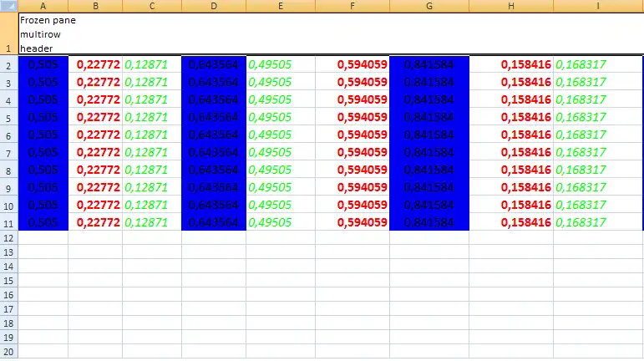This screenshot has height=361, width=644.
Task: Select row 15 header
Action: point(8,281)
